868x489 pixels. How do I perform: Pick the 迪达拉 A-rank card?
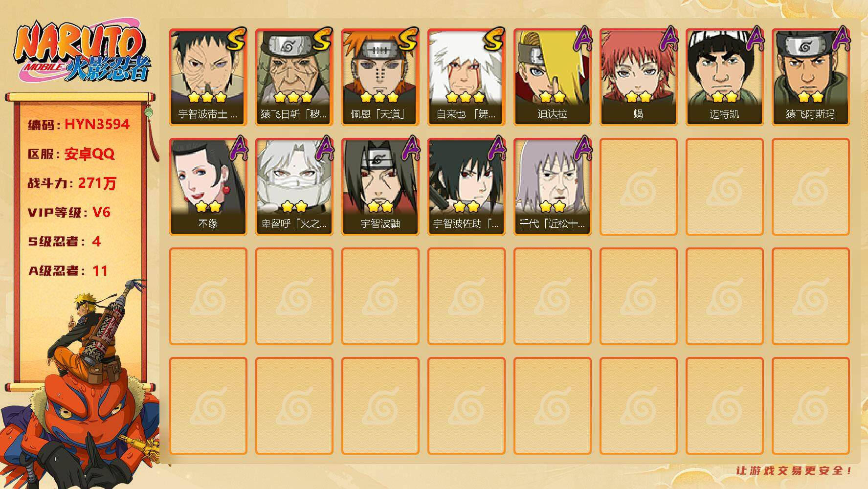coord(553,77)
